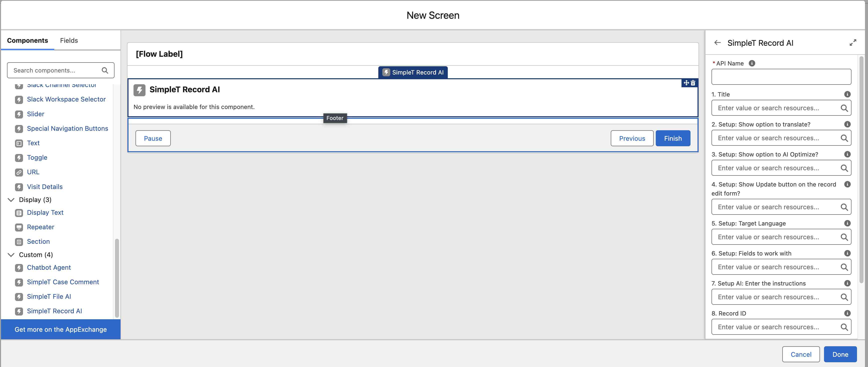The width and height of the screenshot is (868, 367).
Task: Click the Toggle component icon
Action: click(x=19, y=158)
